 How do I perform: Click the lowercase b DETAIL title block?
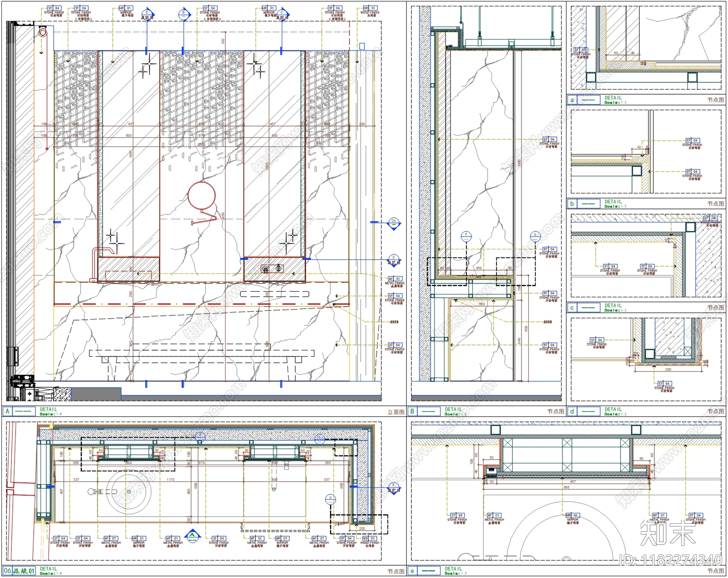(597, 204)
